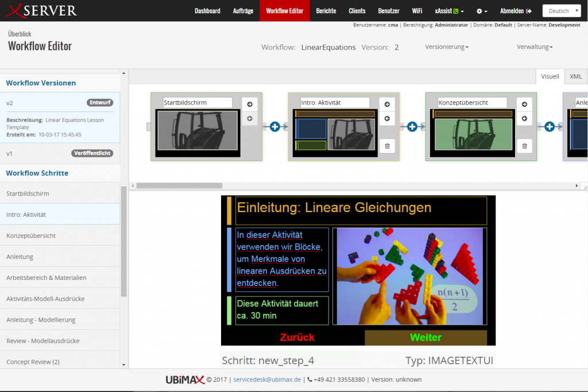The height and width of the screenshot is (392, 588).
Task: Click the horizontal scrollbar of the workflow canvas
Action: click(179, 186)
